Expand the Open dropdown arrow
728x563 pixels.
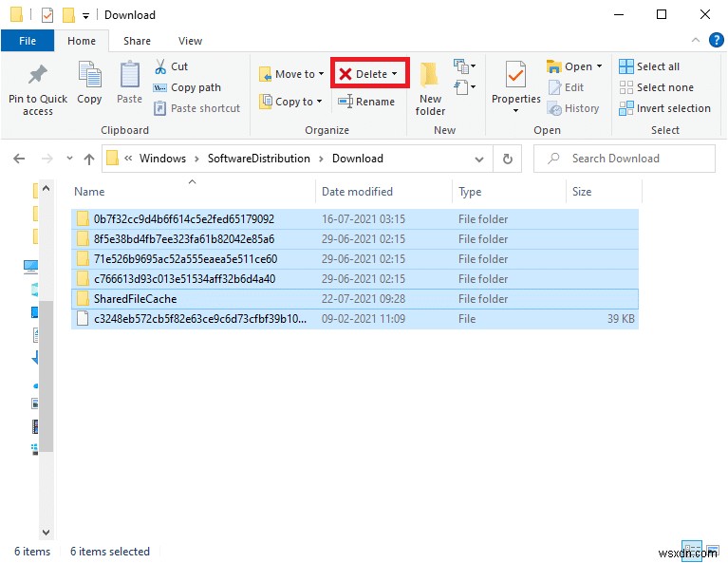pos(600,66)
